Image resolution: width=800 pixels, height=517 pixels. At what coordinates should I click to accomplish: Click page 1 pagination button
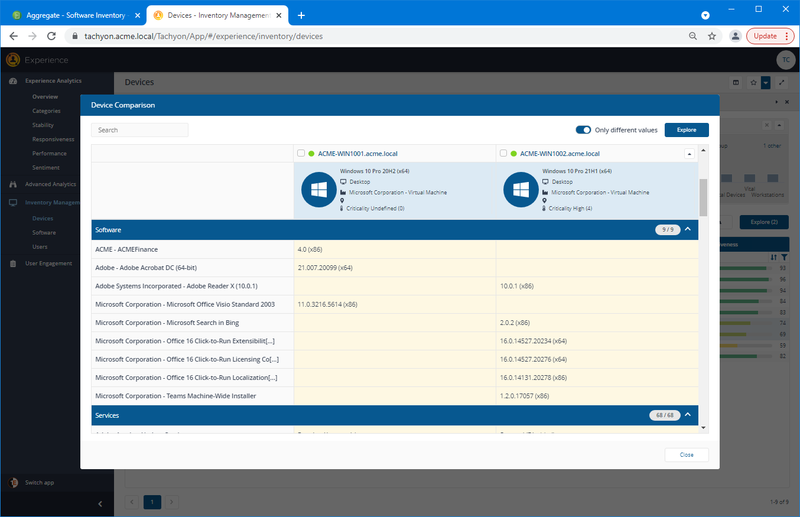pos(152,502)
